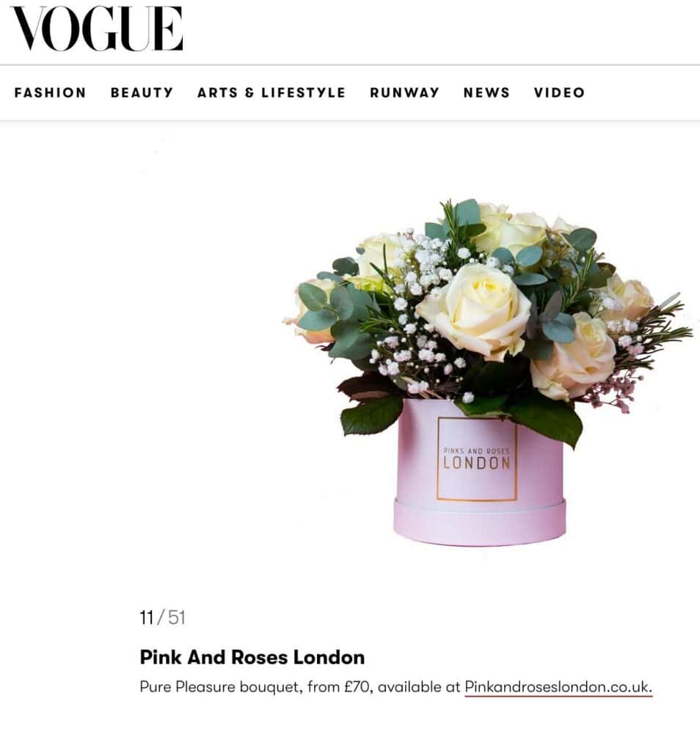Visit the Pinkandroseslondon.co.uk link

[x=558, y=686]
